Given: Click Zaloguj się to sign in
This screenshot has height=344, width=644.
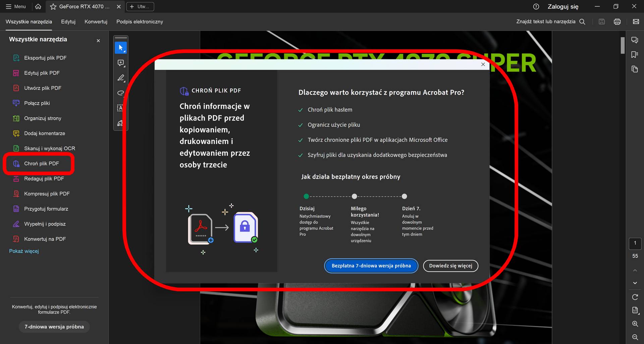Looking at the screenshot, I should tap(563, 6).
